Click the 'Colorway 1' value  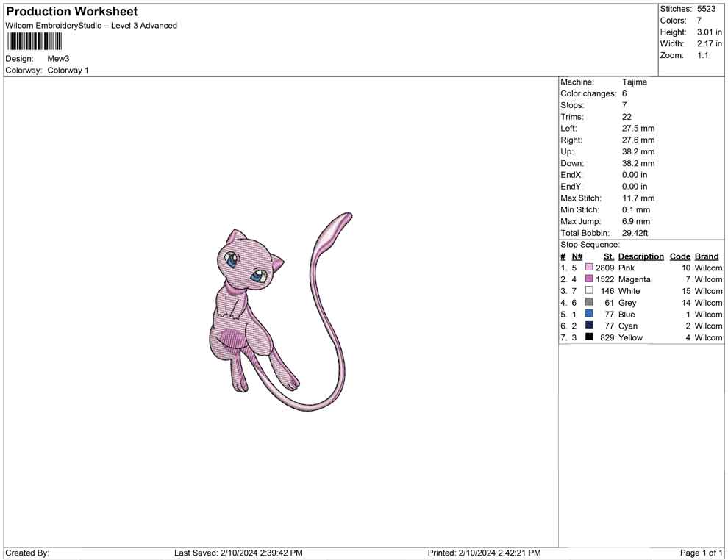(68, 71)
